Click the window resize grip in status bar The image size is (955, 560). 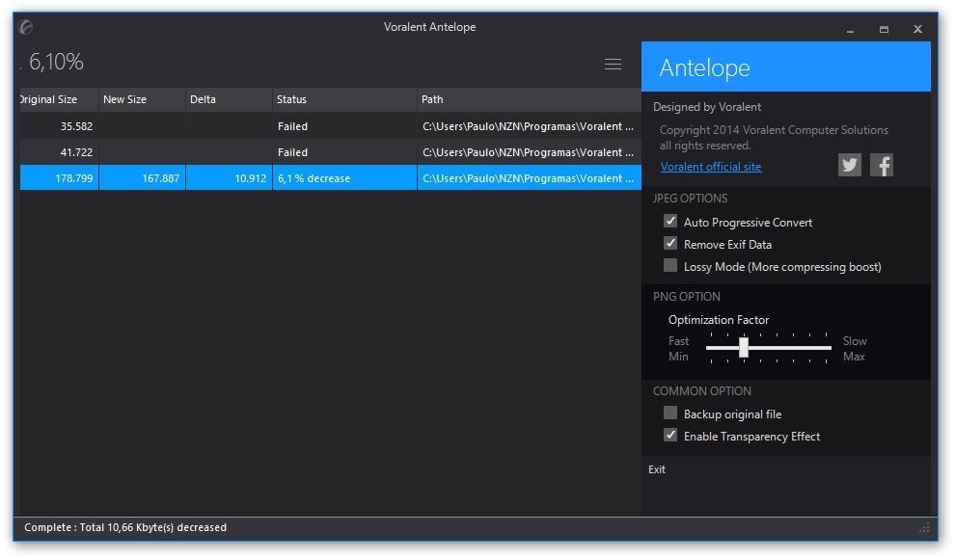coord(924,528)
